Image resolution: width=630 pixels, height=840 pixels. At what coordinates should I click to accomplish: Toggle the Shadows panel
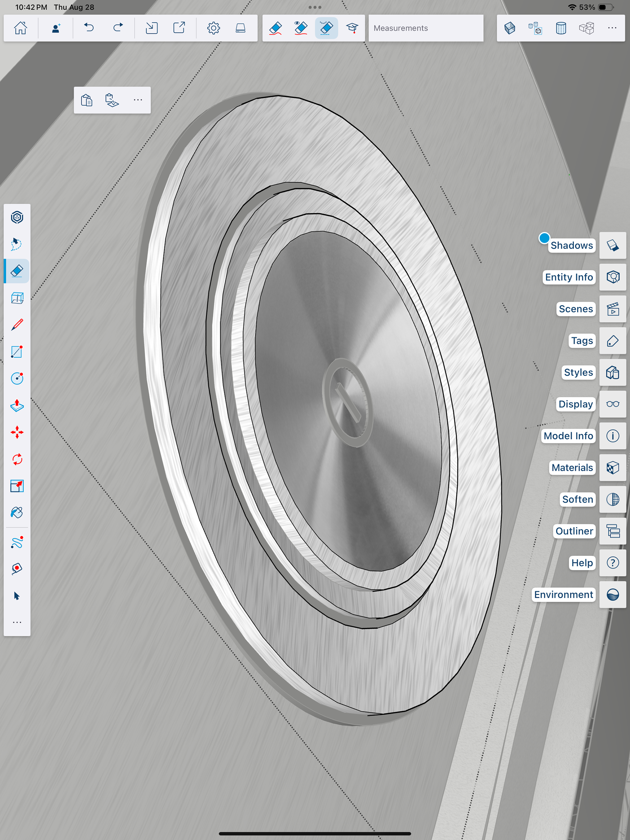612,245
